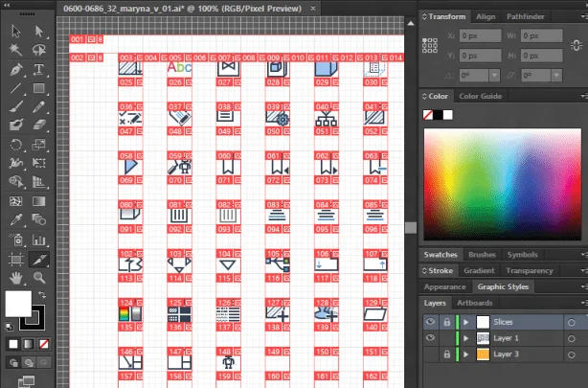
Task: Activate the Type tool
Action: tap(38, 69)
